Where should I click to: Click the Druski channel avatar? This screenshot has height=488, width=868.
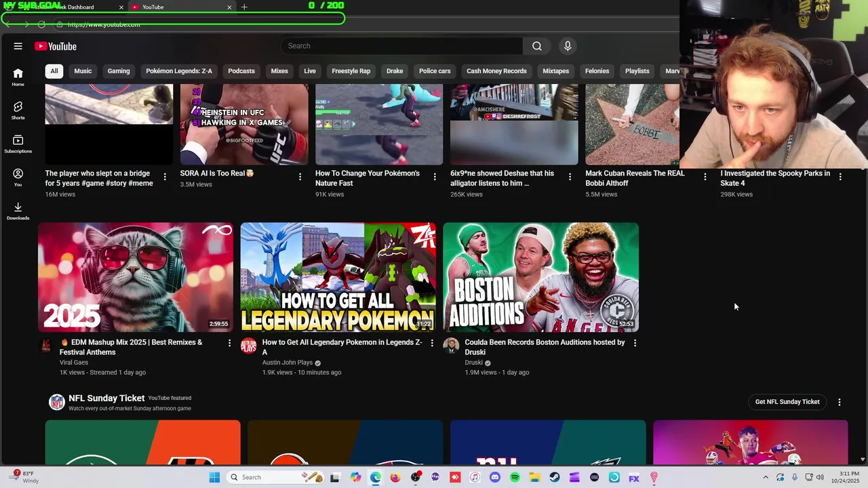coord(451,346)
